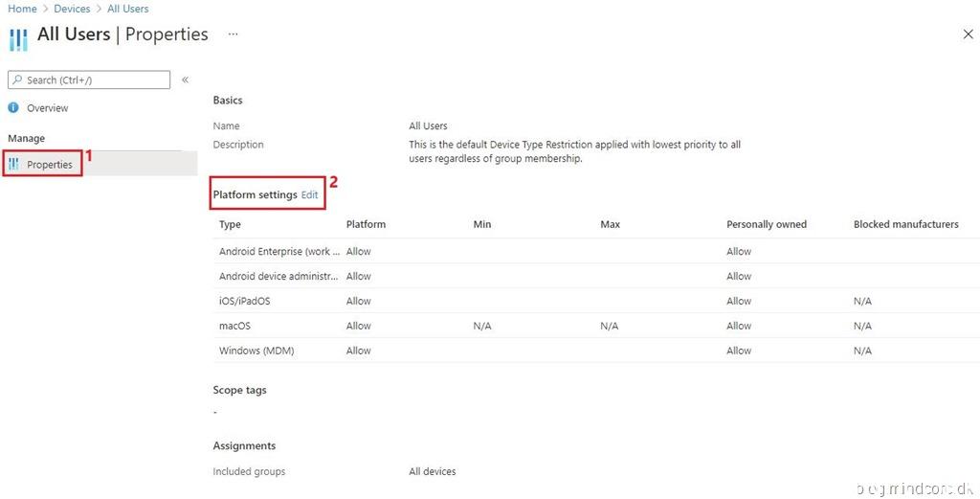Click the Platform column header
The image size is (980, 499).
pos(366,224)
